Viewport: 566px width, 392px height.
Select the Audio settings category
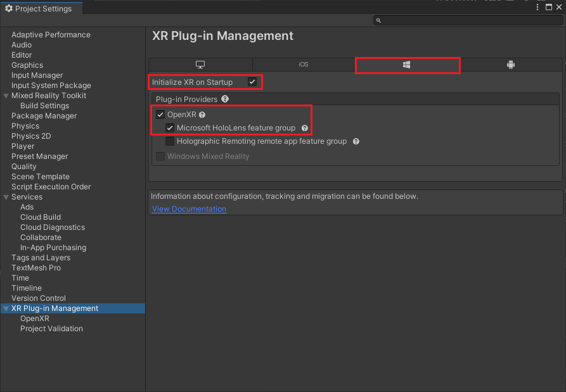[22, 45]
